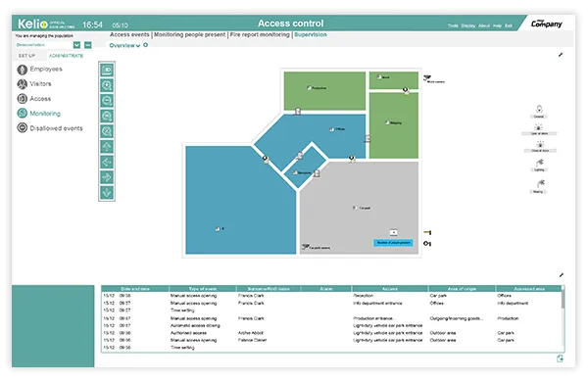Select Monitoring in the sidebar
The height and width of the screenshot is (382, 588).
click(x=38, y=114)
